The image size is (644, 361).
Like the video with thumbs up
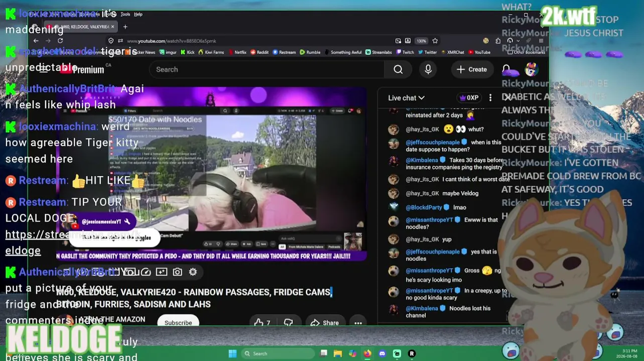point(262,323)
